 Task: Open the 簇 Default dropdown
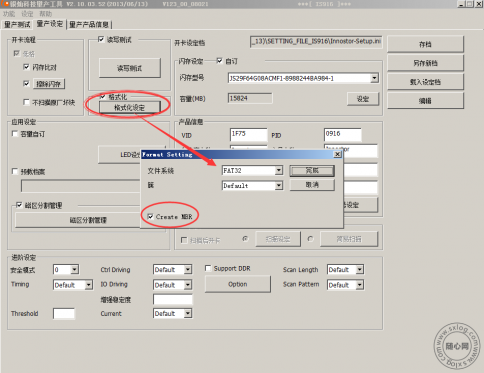[x=279, y=185]
